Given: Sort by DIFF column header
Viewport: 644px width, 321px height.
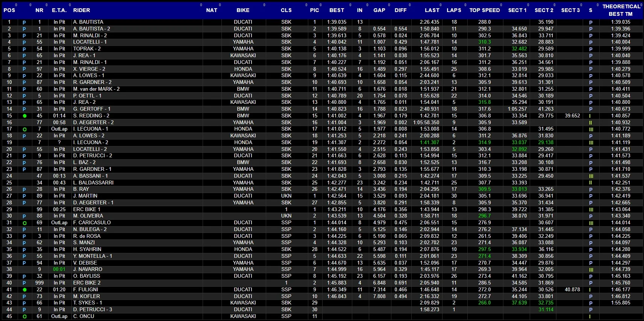Looking at the screenshot, I should click(x=400, y=10).
